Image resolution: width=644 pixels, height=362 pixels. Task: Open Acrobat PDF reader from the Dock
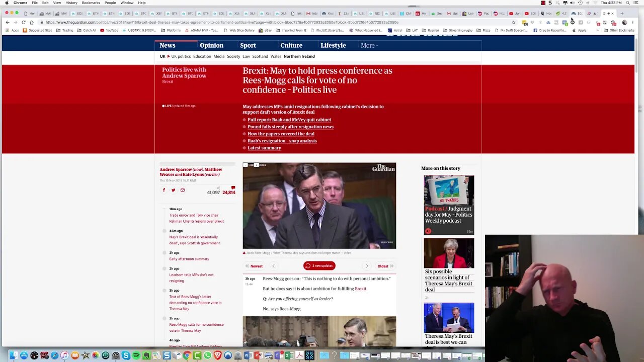click(299, 355)
